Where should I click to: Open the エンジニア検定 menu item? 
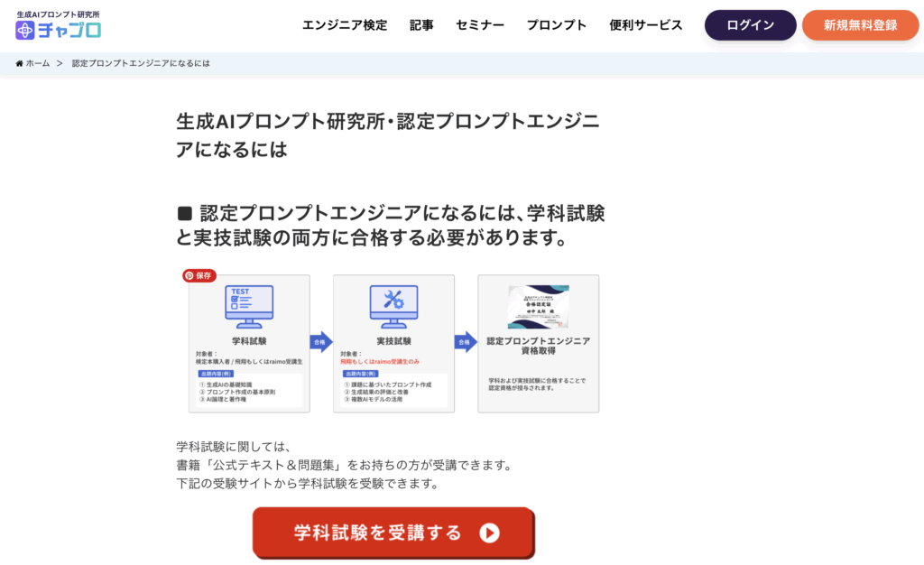[x=345, y=25]
